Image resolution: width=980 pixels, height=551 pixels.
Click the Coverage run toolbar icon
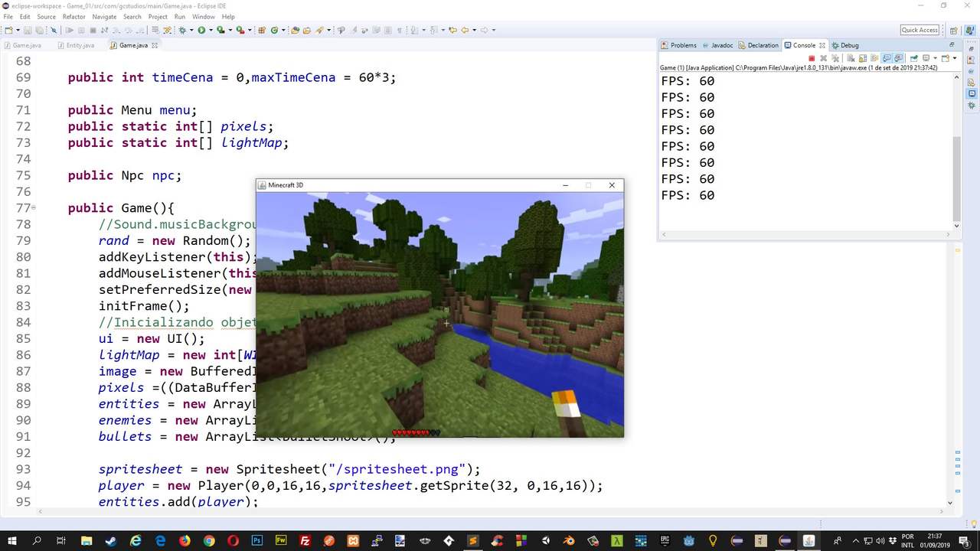pos(220,31)
